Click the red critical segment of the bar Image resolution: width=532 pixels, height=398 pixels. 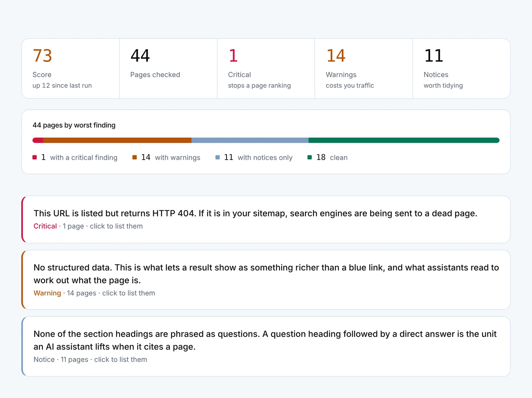tap(38, 140)
